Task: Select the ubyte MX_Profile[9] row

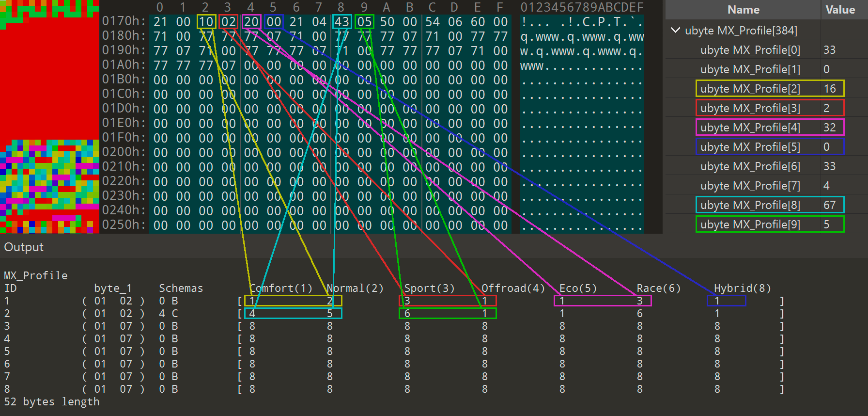Action: tap(750, 224)
